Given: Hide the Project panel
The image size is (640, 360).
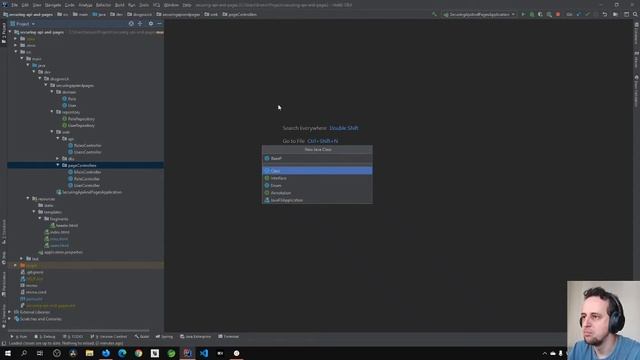Looking at the screenshot, I should point(160,24).
